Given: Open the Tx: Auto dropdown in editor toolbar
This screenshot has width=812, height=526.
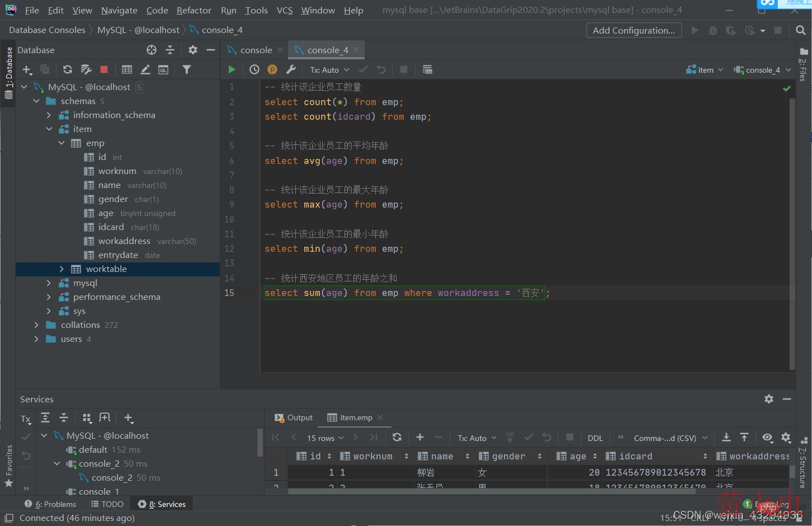Looking at the screenshot, I should coord(329,70).
